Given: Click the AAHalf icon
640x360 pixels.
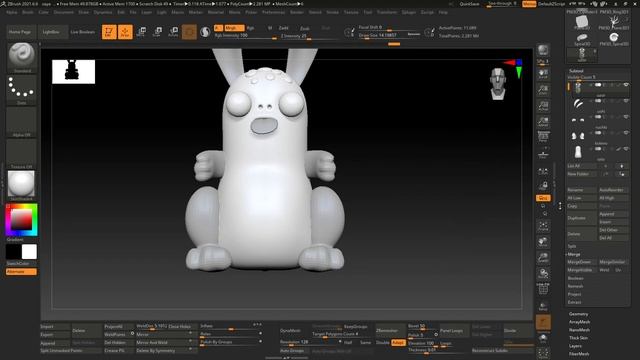Looking at the screenshot, I should pyautogui.click(x=543, y=122).
